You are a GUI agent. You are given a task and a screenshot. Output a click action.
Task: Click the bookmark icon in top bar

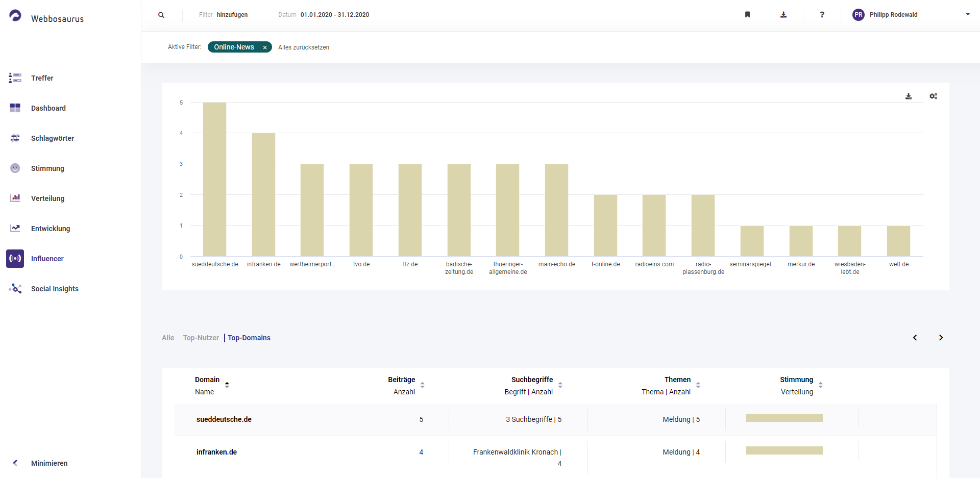[x=747, y=15]
